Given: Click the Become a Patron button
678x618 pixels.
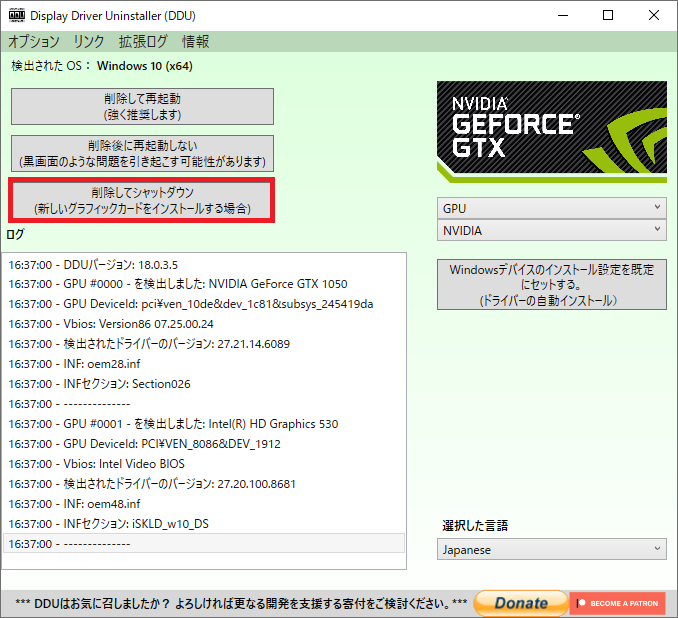Looking at the screenshot, I should click(617, 603).
